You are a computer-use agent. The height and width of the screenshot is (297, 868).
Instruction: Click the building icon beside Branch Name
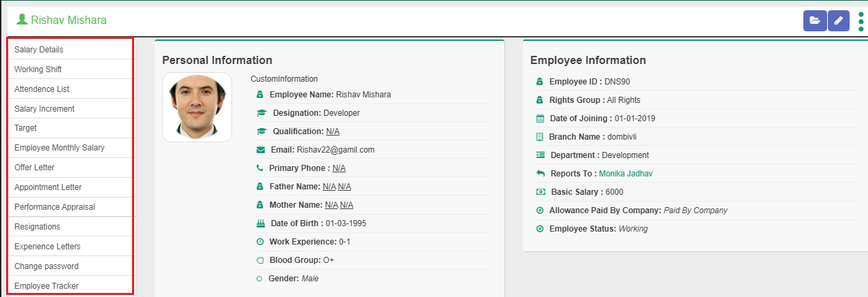tap(541, 137)
